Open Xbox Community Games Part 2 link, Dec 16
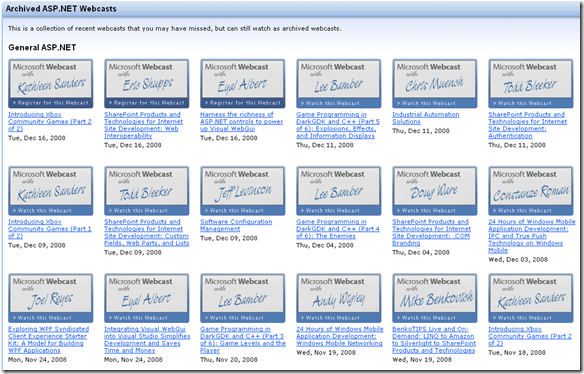 (50, 121)
